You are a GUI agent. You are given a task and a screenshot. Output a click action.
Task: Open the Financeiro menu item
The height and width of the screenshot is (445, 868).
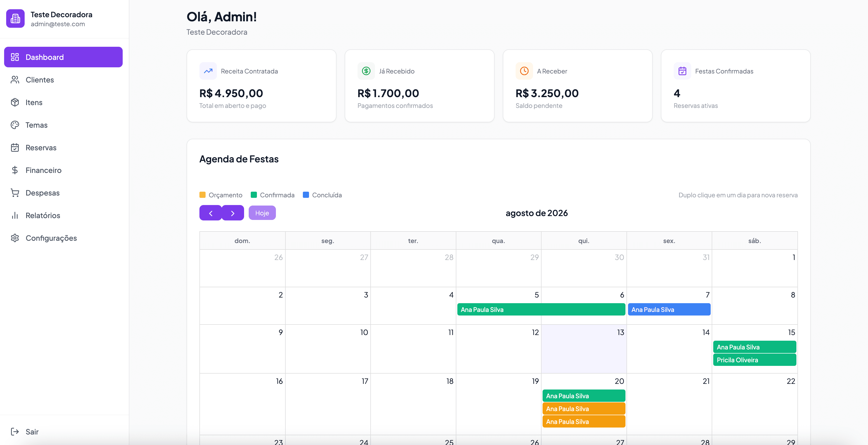(x=63, y=170)
